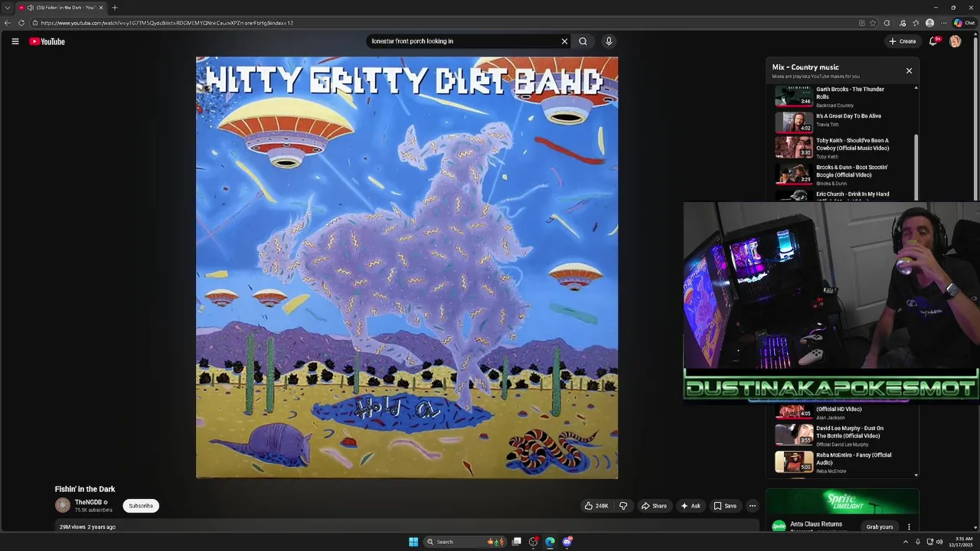Open the browser favorites list icon
The width and height of the screenshot is (980, 551).
916,23
